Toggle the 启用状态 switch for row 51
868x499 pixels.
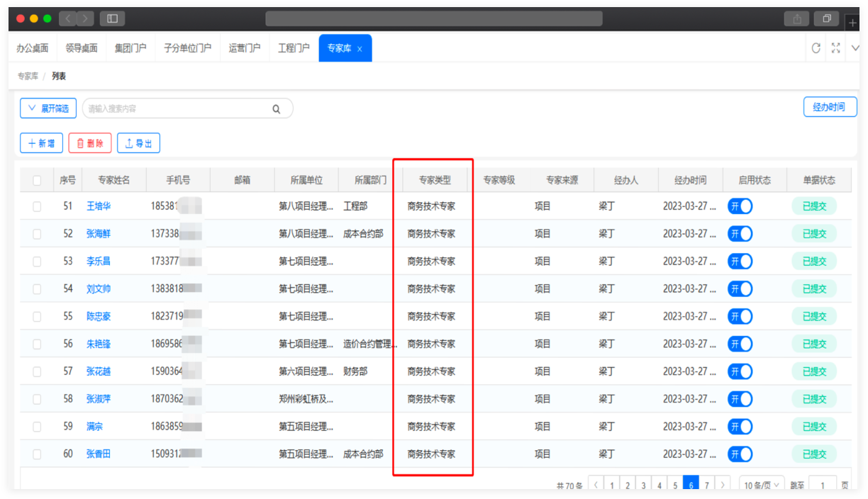pyautogui.click(x=740, y=206)
